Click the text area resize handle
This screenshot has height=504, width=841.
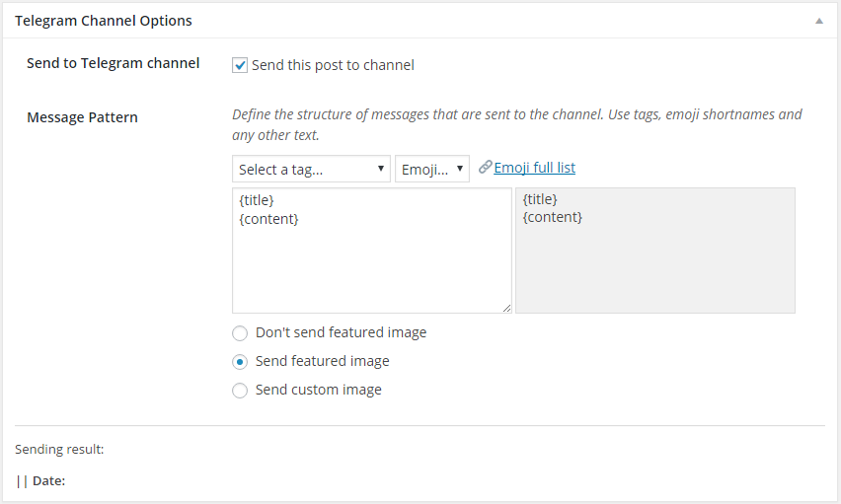(x=506, y=309)
